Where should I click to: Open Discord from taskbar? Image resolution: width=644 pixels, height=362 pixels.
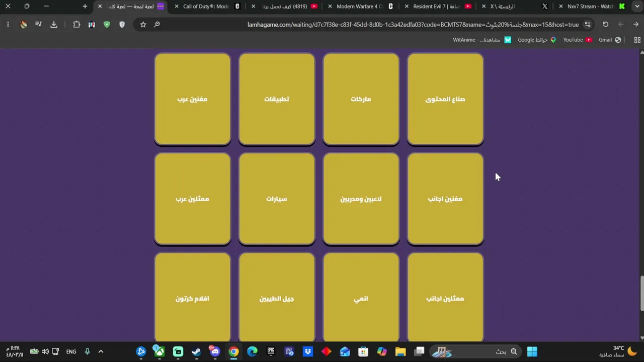pos(215,351)
